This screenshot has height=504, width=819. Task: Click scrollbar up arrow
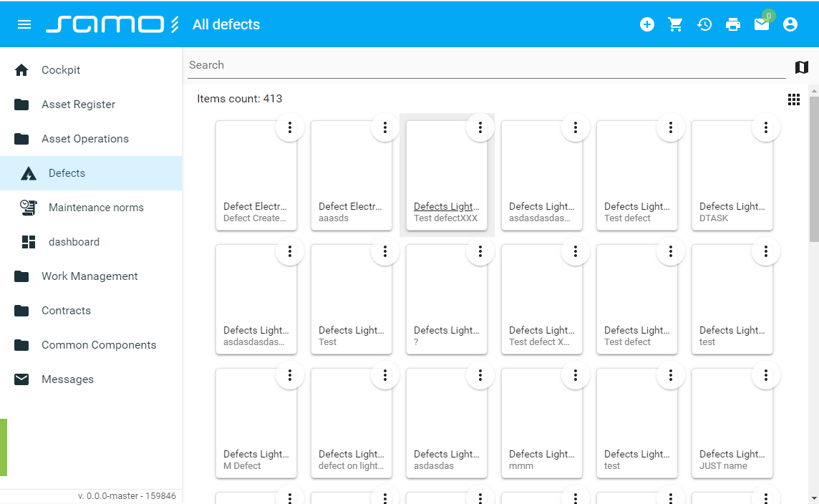pyautogui.click(x=814, y=91)
